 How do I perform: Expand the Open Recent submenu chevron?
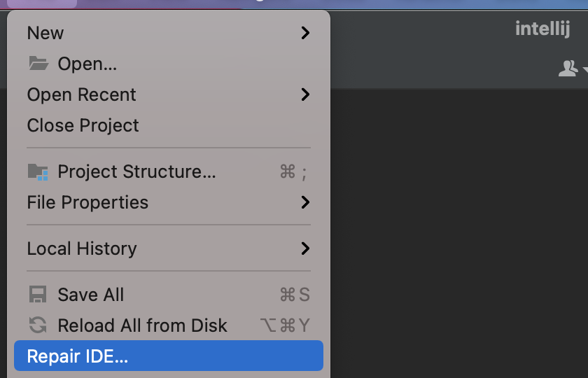tap(306, 94)
